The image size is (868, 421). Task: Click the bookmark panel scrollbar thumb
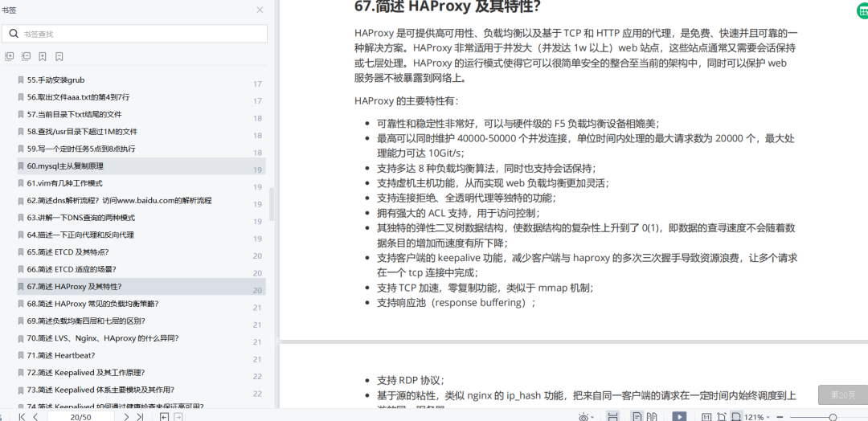(272, 204)
